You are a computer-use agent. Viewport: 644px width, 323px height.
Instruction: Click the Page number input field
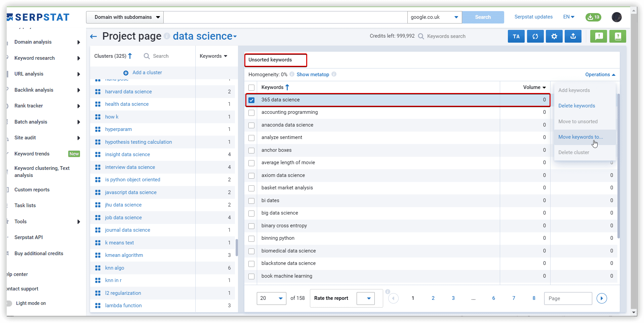(568, 298)
